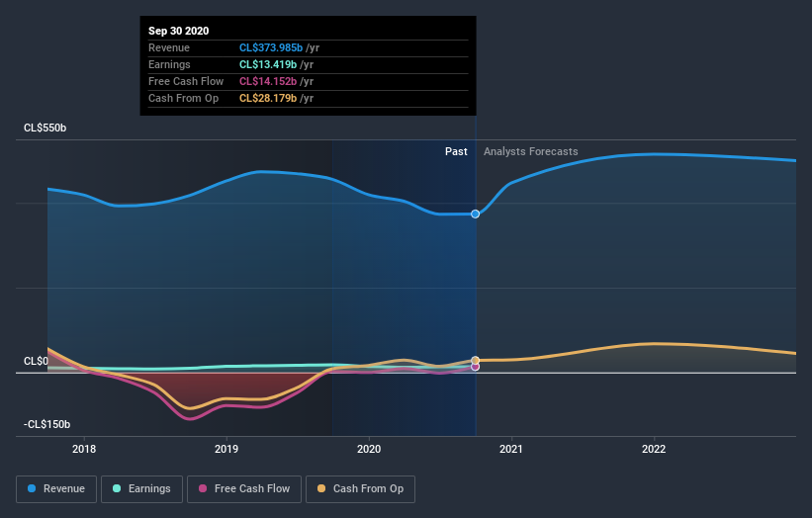This screenshot has width=812, height=518.
Task: Select the Free Cash Flow data point marker
Action: pyautogui.click(x=476, y=367)
